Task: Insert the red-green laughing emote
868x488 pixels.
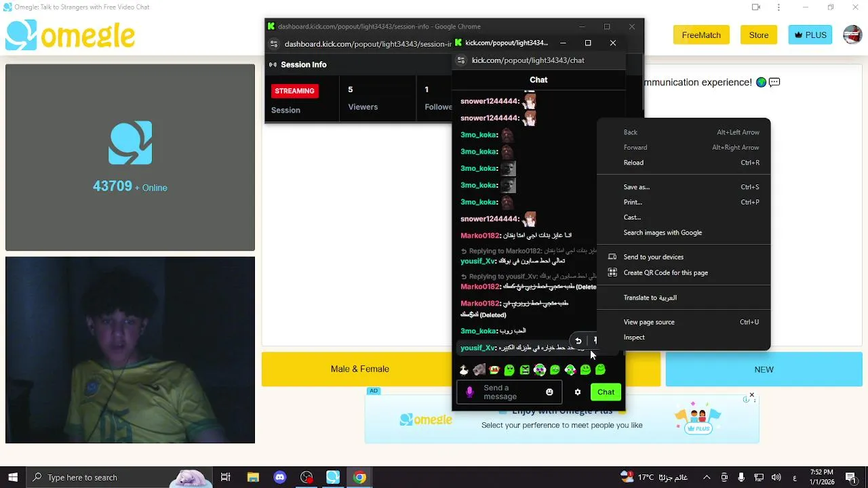Action: pyautogui.click(x=494, y=369)
